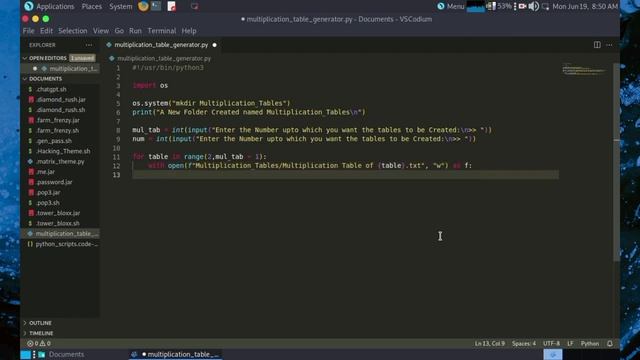
Task: Select multiplication_table_ file in Documents list
Action: [x=60, y=233]
